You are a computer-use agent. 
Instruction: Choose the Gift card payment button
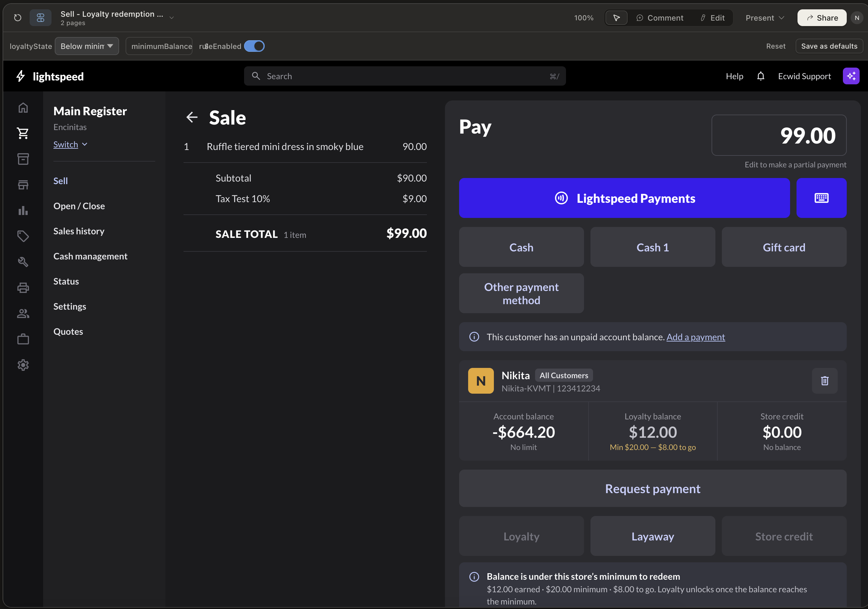pos(784,247)
